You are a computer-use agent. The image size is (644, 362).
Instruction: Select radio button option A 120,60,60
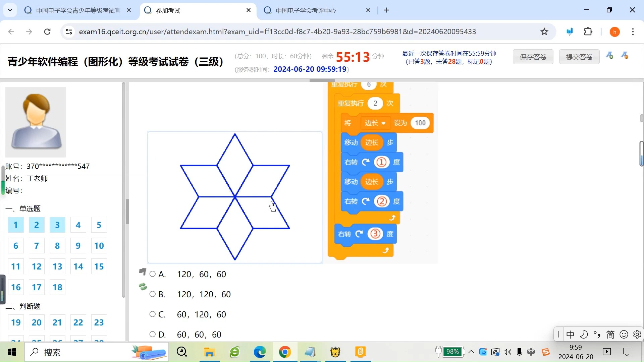pos(153,274)
